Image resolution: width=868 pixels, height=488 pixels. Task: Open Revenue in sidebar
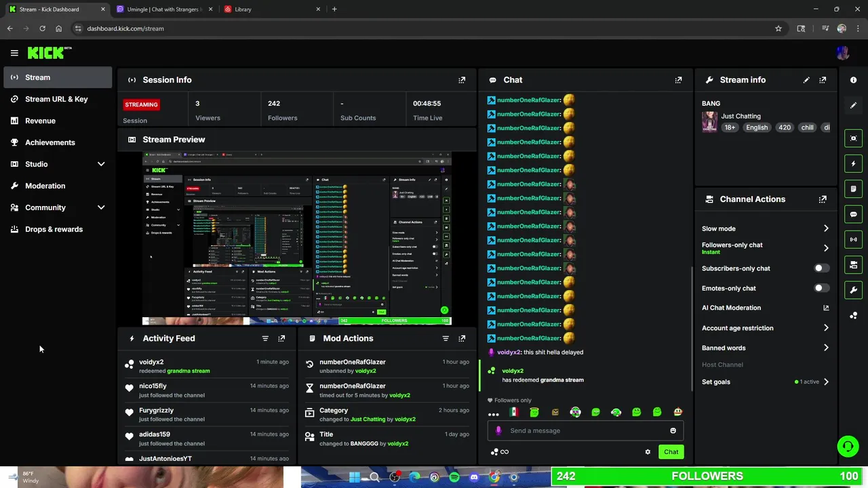pyautogui.click(x=58, y=121)
